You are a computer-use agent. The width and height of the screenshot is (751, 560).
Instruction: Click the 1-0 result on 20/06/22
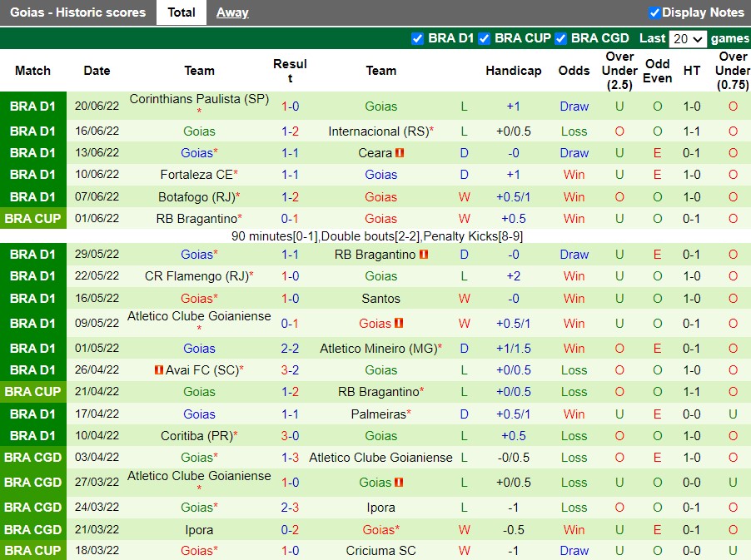point(291,107)
